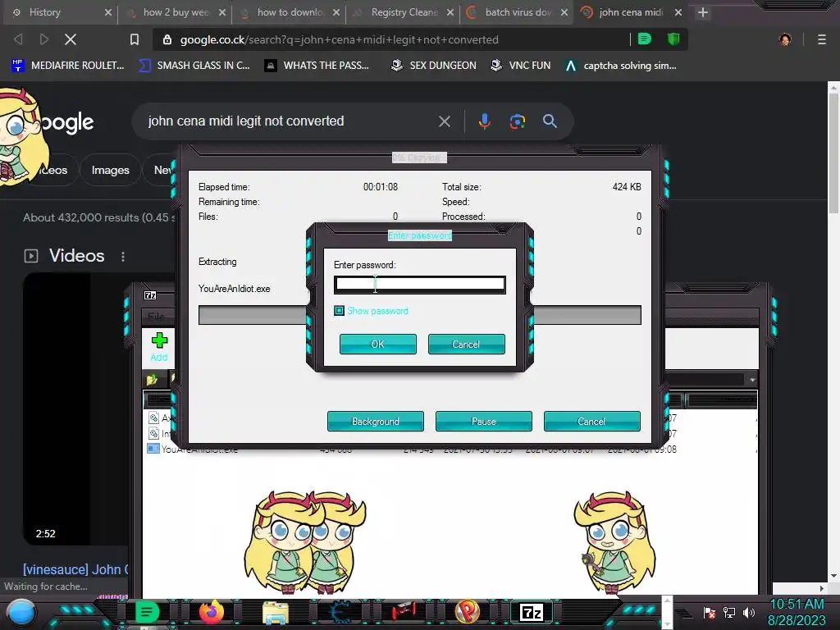The width and height of the screenshot is (840, 630).
Task: Open network status in the system tray
Action: point(729,612)
